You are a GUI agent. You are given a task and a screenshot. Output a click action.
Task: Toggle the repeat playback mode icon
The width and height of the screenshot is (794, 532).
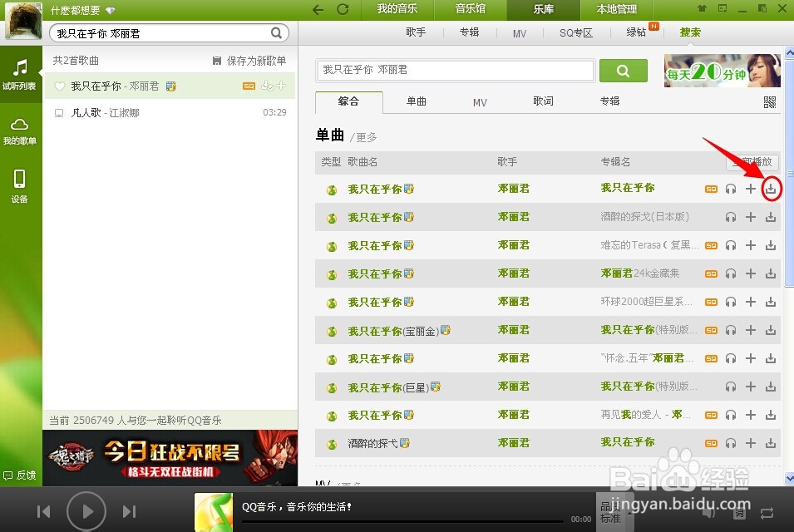tap(767, 513)
